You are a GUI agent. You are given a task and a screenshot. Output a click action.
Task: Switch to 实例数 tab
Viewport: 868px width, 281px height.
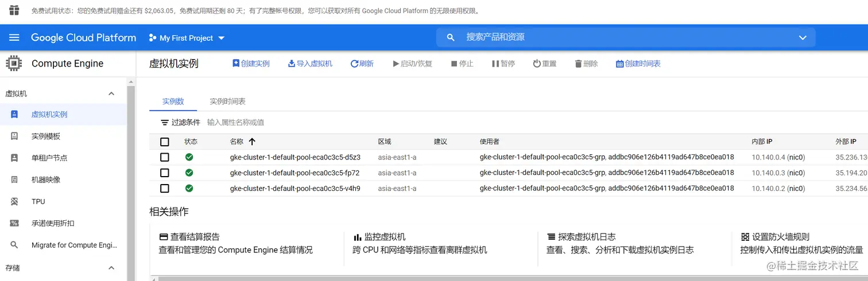(173, 101)
